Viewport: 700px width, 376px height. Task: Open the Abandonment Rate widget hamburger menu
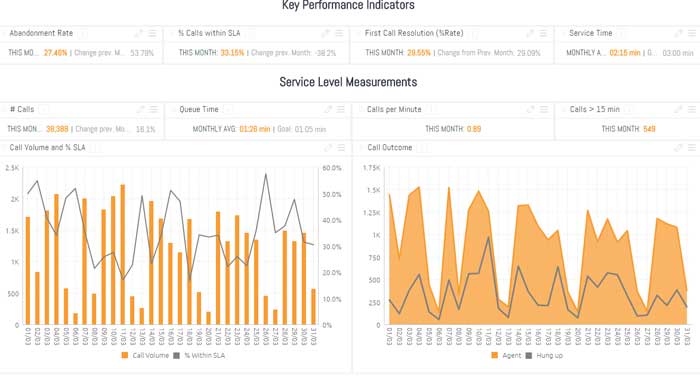152,33
